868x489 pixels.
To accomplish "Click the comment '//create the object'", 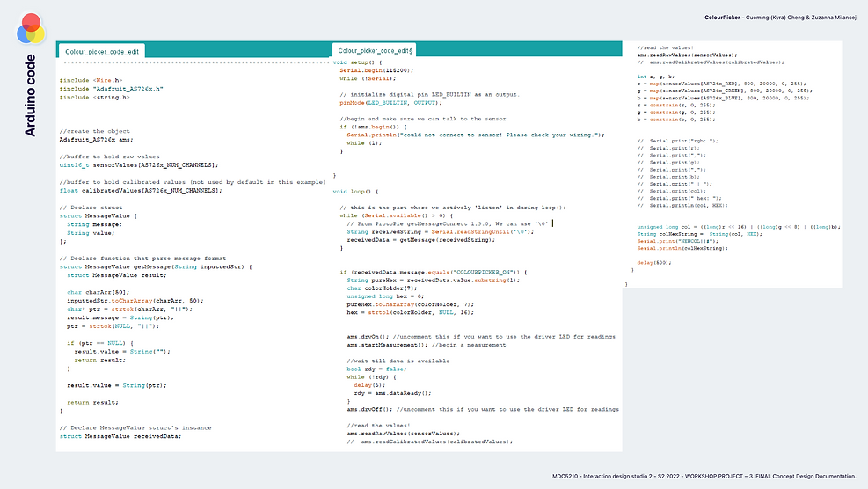I will point(95,131).
